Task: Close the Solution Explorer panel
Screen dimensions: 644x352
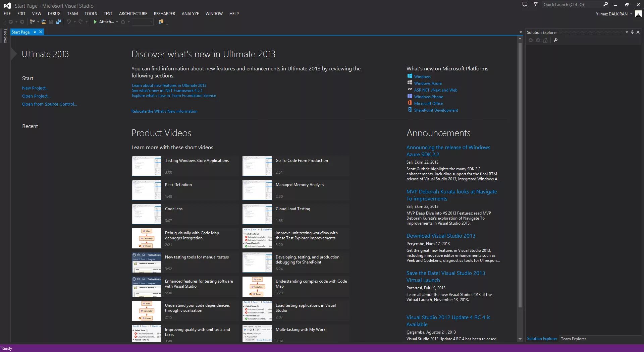Action: point(638,32)
